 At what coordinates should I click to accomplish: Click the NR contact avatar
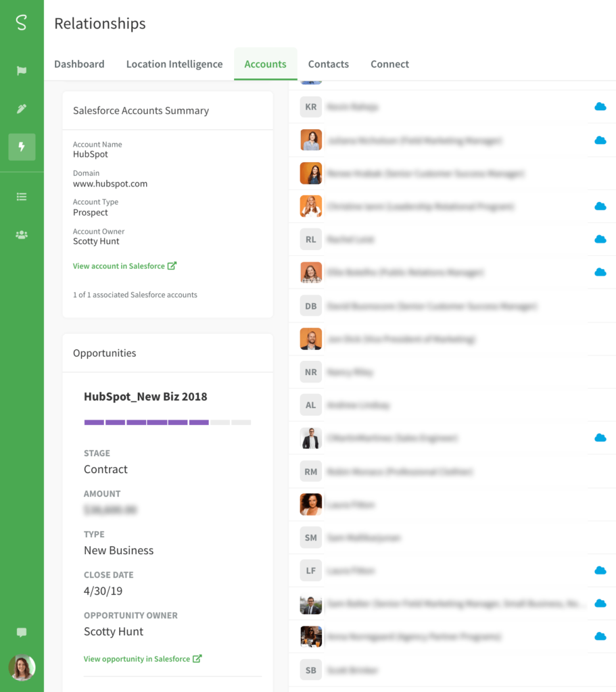click(x=311, y=372)
